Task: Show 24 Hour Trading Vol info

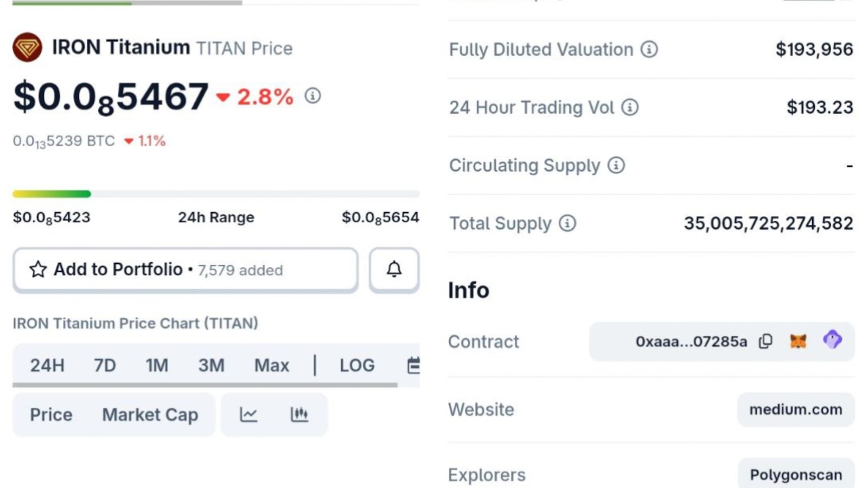Action: [630, 107]
